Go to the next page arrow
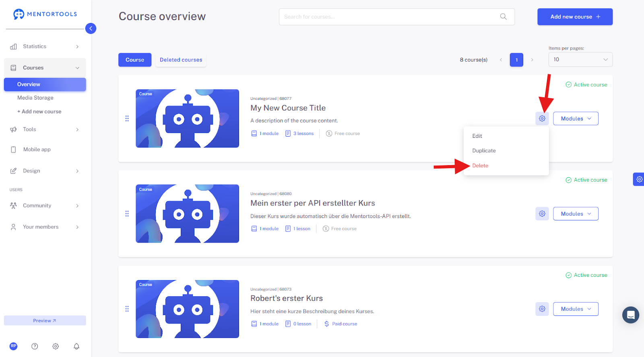Viewport: 644px width, 357px height. 532,60
